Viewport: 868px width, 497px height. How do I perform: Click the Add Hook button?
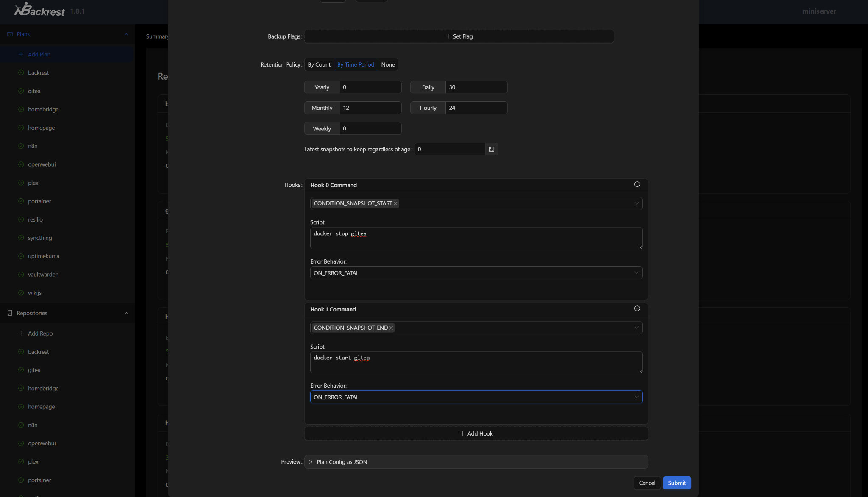point(476,433)
